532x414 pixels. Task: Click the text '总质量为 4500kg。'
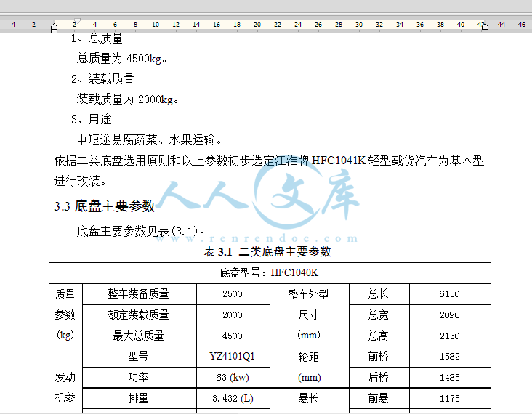(122, 59)
